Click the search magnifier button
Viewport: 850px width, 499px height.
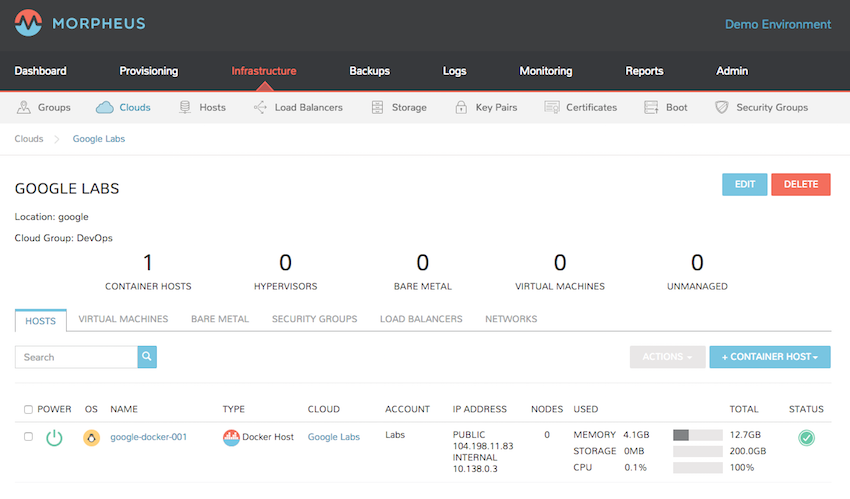point(147,357)
